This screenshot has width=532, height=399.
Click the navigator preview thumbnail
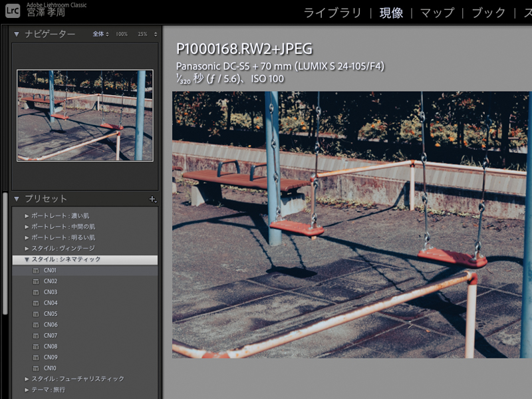85,115
